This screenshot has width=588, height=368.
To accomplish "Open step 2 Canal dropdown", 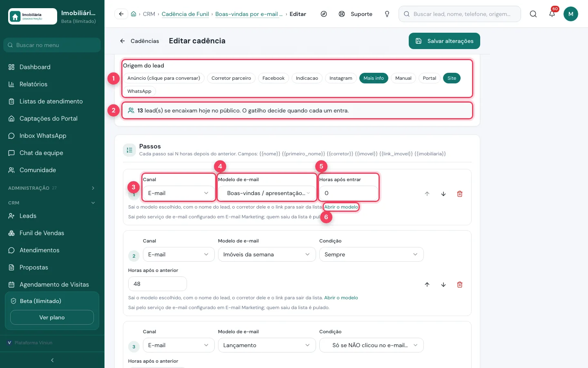I will pyautogui.click(x=179, y=254).
